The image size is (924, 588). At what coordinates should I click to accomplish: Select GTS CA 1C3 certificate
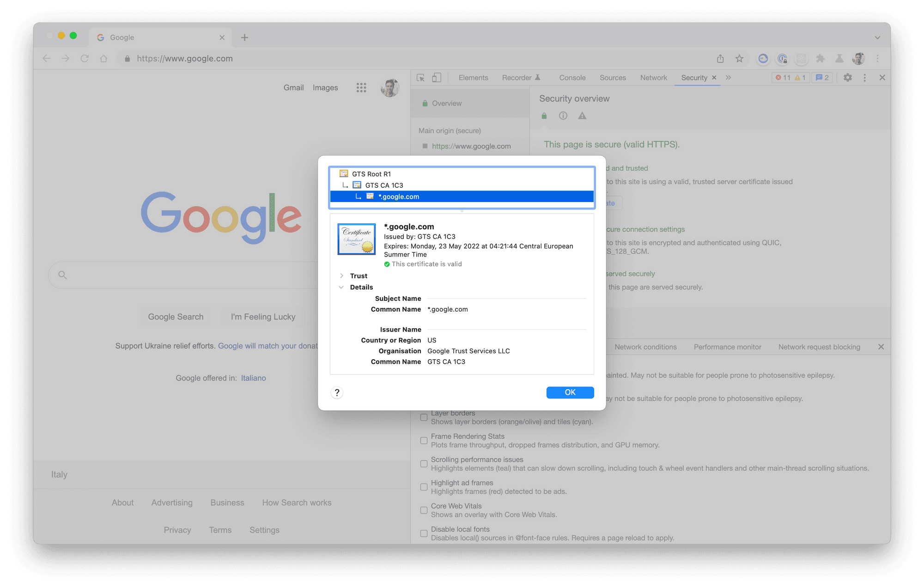pyautogui.click(x=384, y=185)
